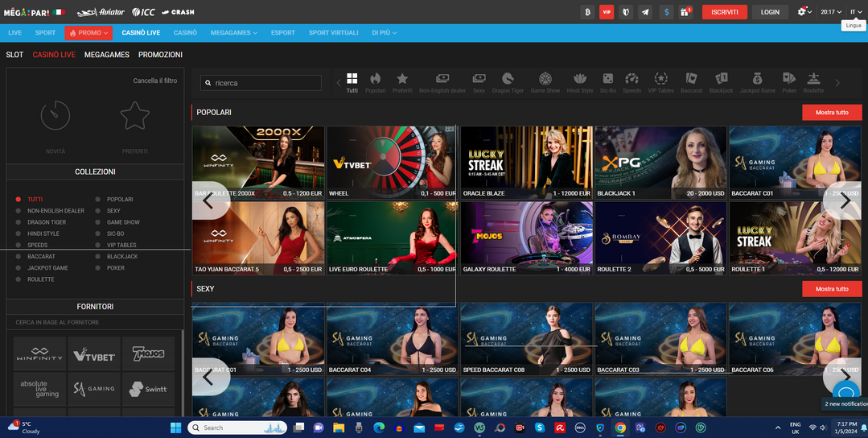
Task: Switch to the Slot tab
Action: (14, 55)
